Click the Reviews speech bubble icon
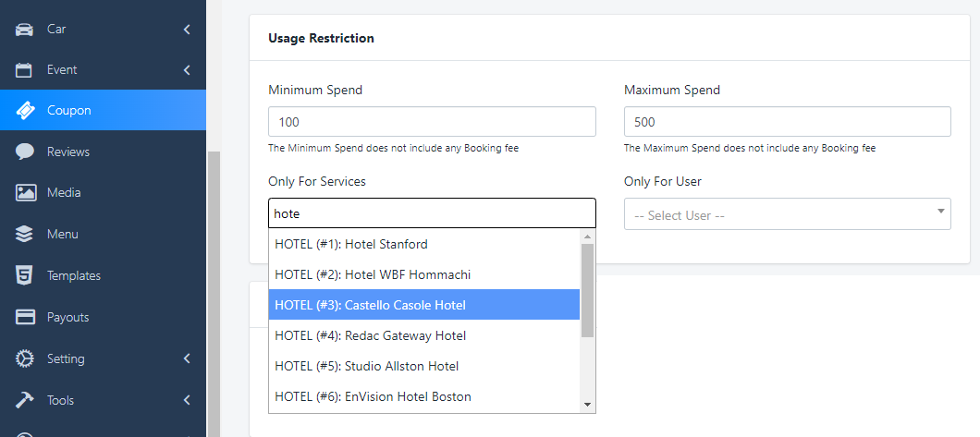This screenshot has height=437, width=980. [25, 152]
